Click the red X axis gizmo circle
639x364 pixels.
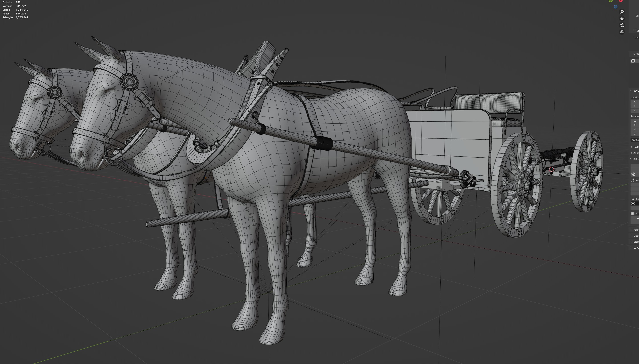pos(621,1)
